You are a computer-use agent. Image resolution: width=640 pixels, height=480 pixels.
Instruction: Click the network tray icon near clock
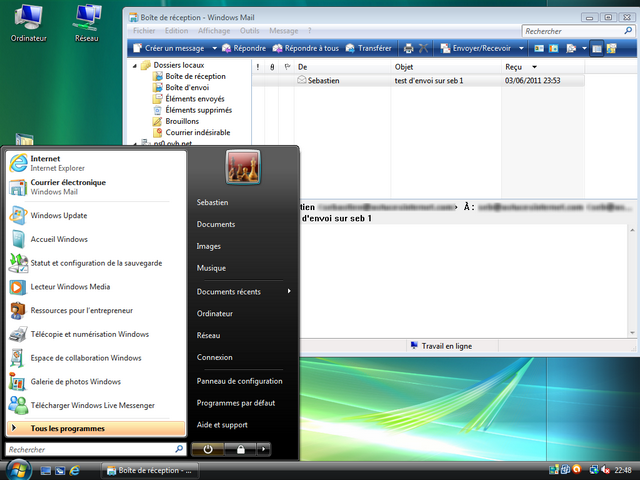click(594, 470)
